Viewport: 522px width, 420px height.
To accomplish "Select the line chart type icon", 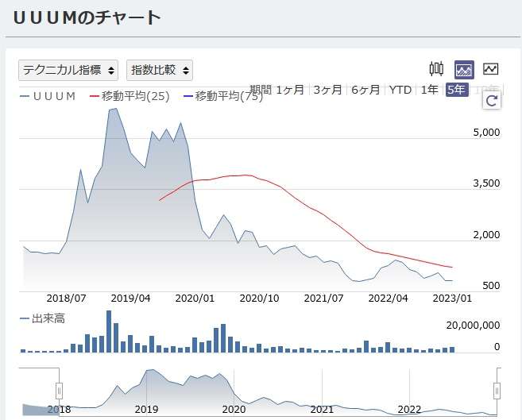I will pyautogui.click(x=491, y=69).
